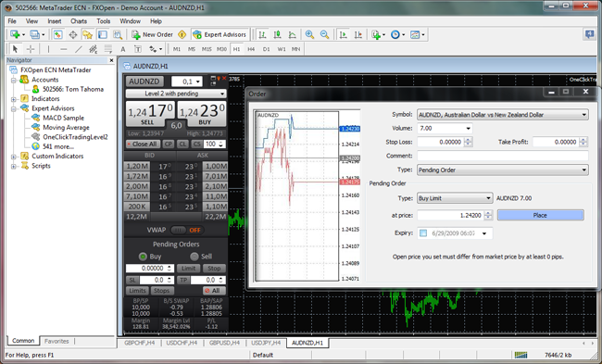
Task: Select the Trendline drawing tool
Action: 79,49
